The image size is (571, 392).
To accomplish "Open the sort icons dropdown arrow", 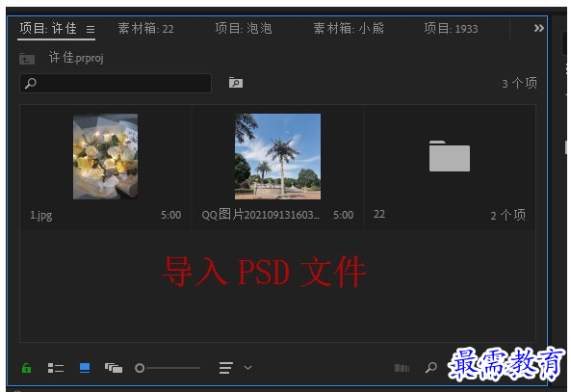I will pos(247,368).
